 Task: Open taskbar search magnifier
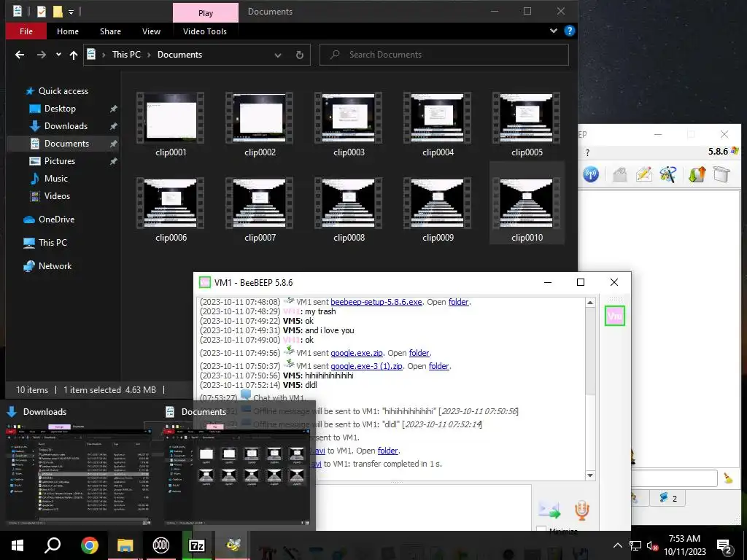click(53, 545)
